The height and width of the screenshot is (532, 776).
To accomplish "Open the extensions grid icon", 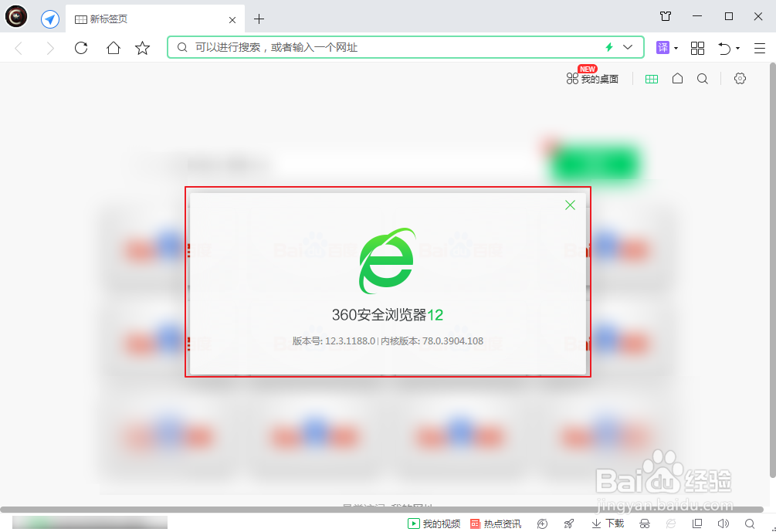I will click(x=697, y=48).
